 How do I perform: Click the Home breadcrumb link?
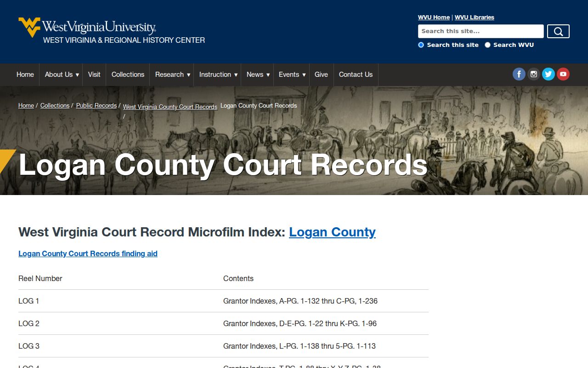tap(26, 105)
